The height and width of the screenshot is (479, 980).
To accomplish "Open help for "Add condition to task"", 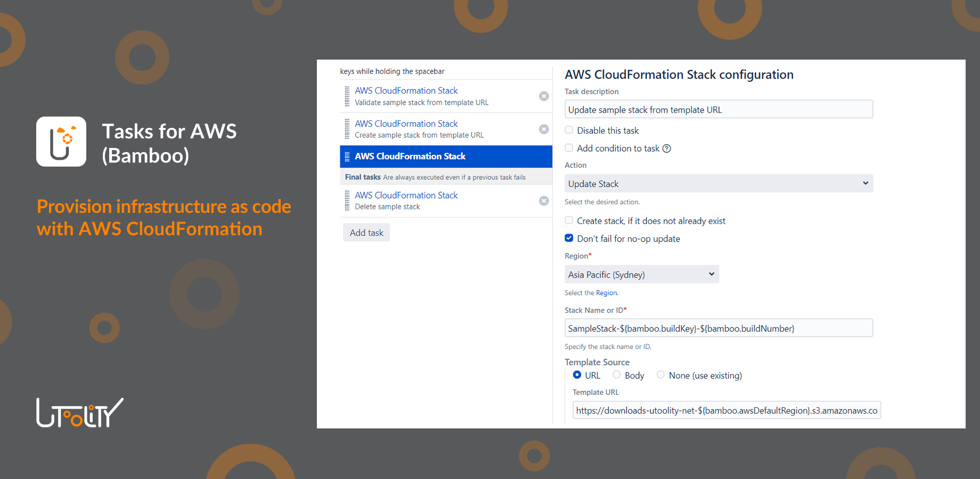I will 667,148.
